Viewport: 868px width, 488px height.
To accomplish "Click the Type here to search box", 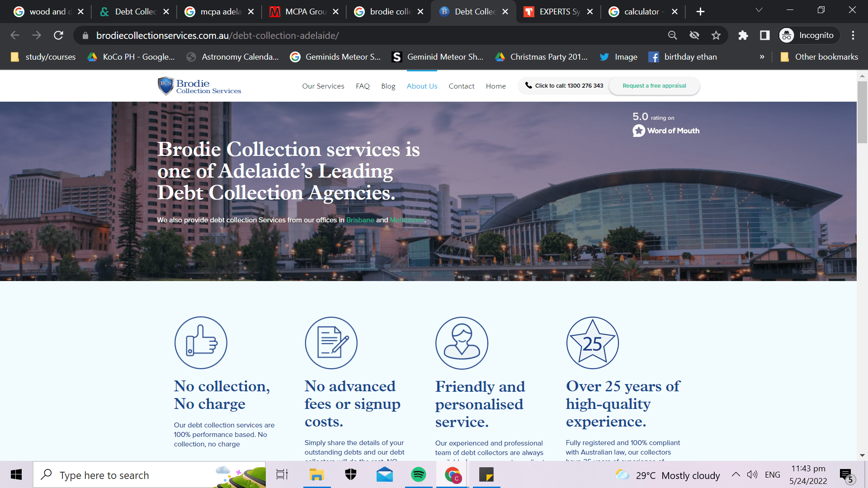I will [149, 474].
